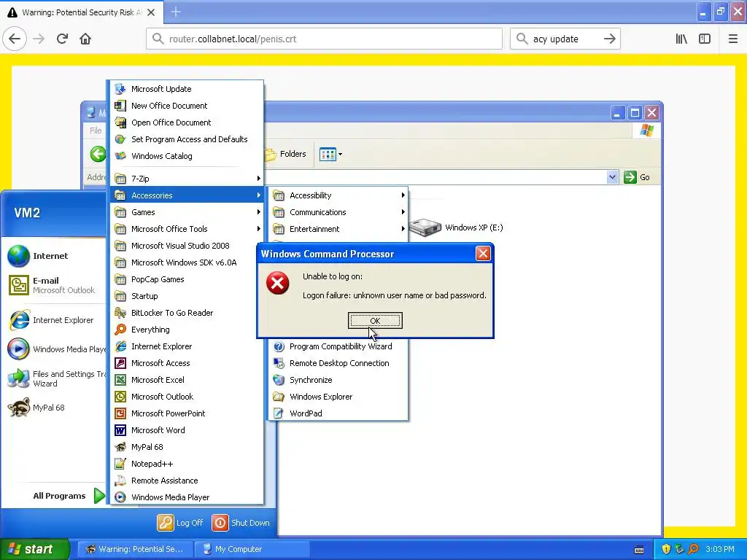Expand the Accessories submenu
This screenshot has height=560, width=747.
[x=187, y=195]
